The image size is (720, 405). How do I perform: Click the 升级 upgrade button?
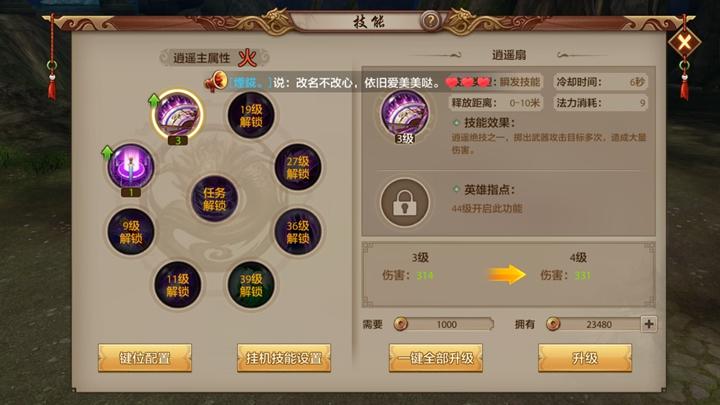[585, 358]
